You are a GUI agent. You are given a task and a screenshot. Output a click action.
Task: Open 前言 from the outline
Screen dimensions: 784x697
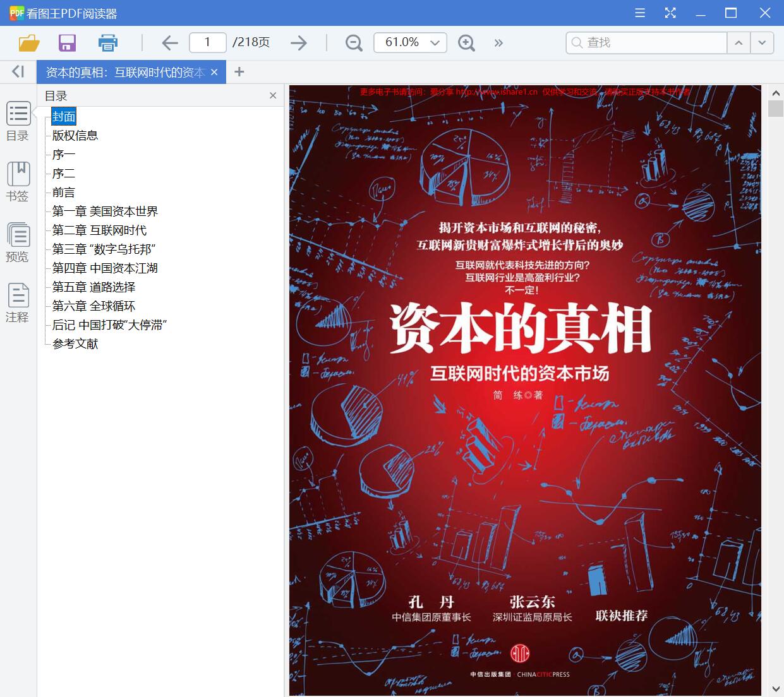[x=64, y=193]
